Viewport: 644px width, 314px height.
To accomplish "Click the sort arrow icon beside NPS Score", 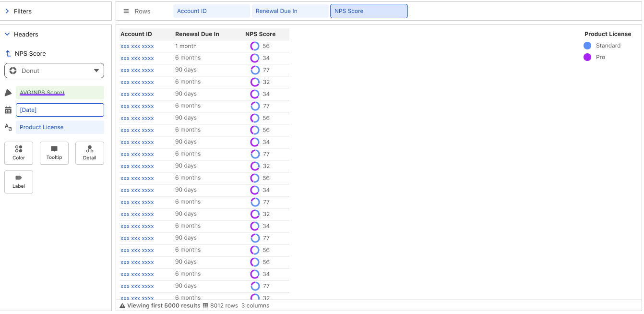I will [8, 53].
